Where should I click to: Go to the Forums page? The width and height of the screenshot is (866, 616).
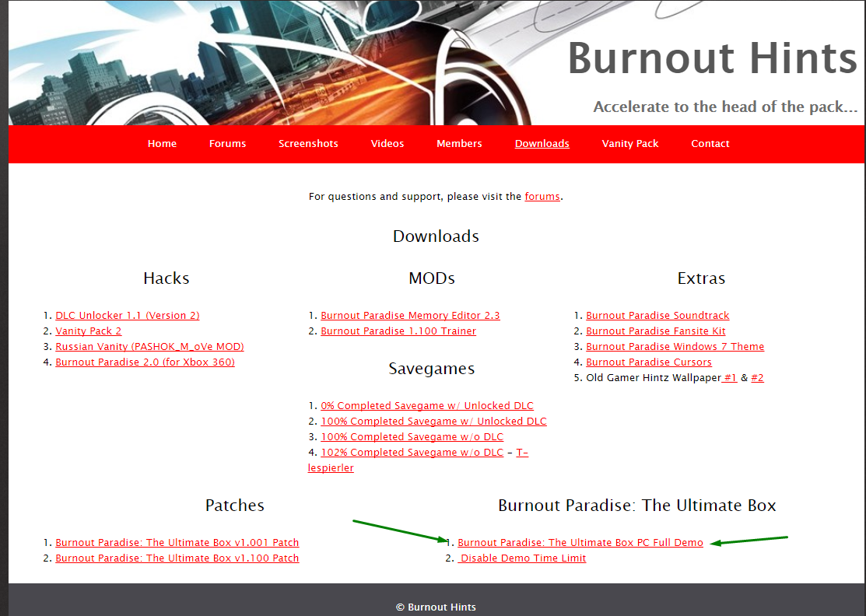coord(227,144)
